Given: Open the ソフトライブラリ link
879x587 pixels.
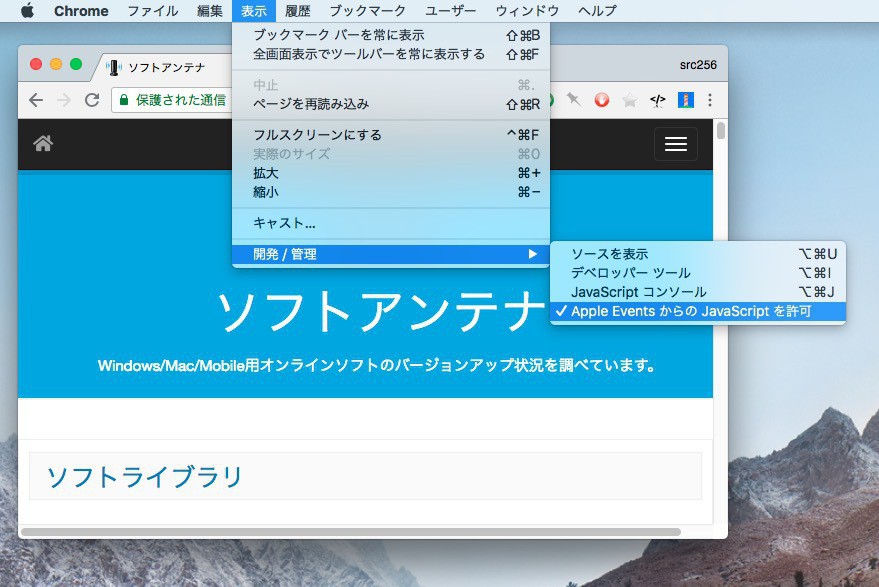Looking at the screenshot, I should pos(144,477).
